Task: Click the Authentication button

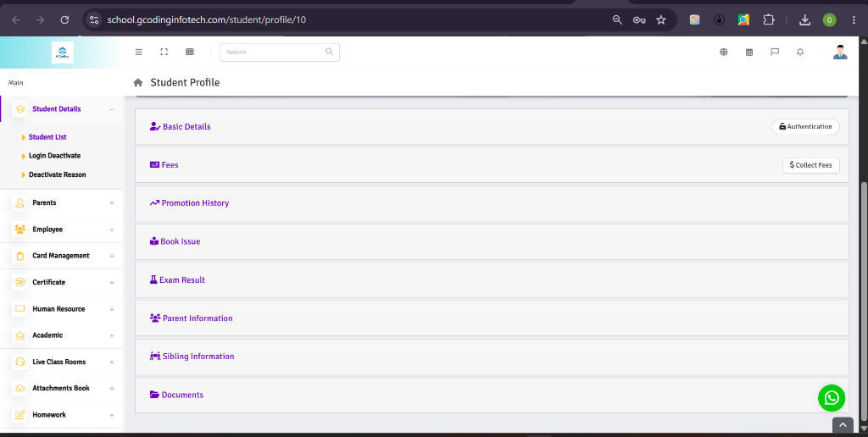Action: (805, 127)
